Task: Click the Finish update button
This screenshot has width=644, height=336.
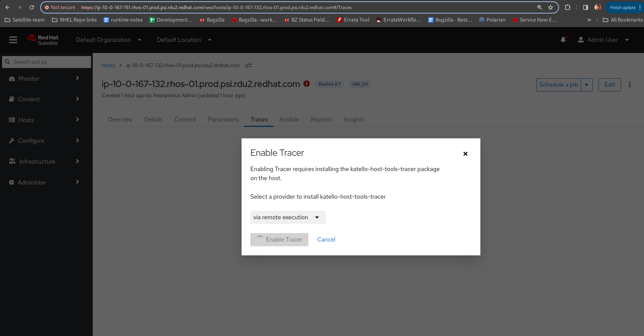Action: point(623,7)
